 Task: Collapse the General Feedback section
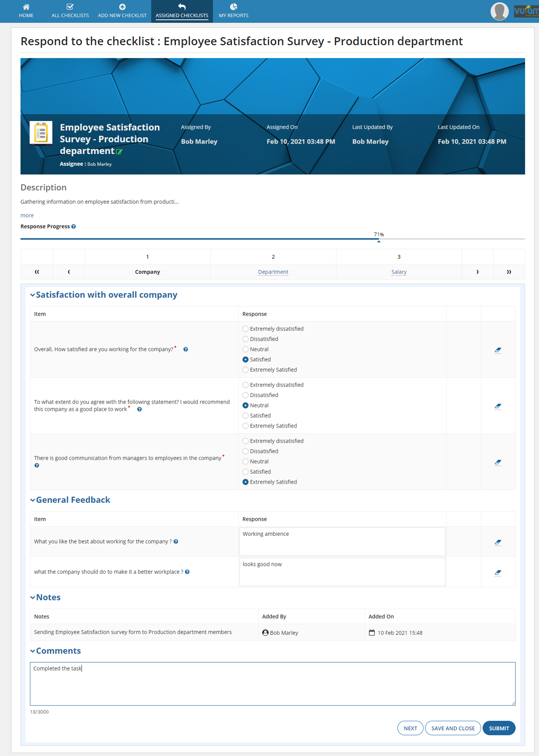coord(33,500)
